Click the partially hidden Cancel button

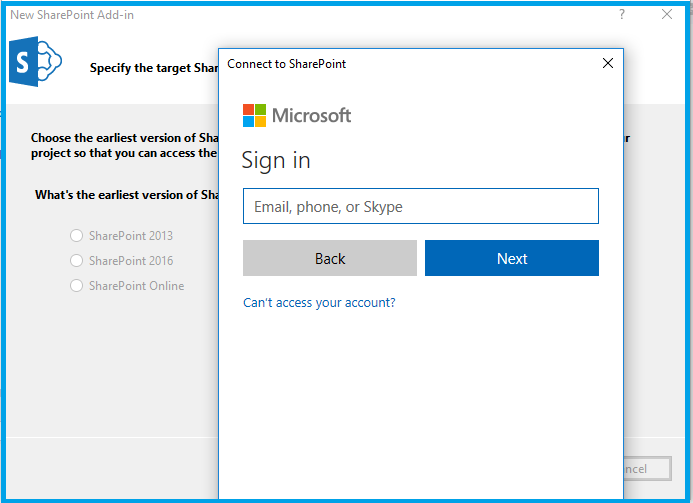tap(647, 469)
